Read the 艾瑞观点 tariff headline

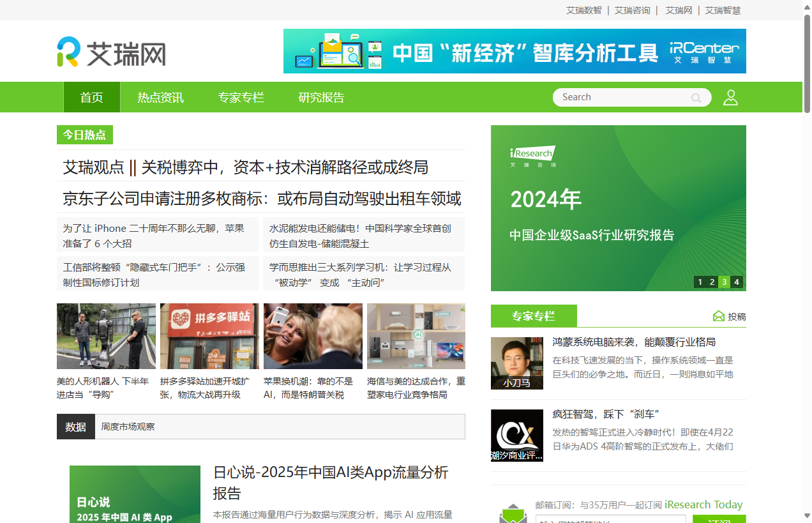[x=245, y=167]
